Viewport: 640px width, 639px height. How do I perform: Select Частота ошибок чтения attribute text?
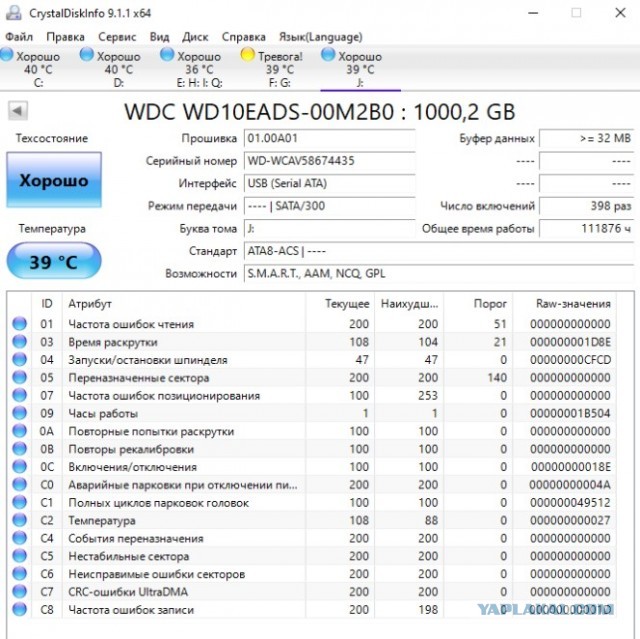click(131, 324)
